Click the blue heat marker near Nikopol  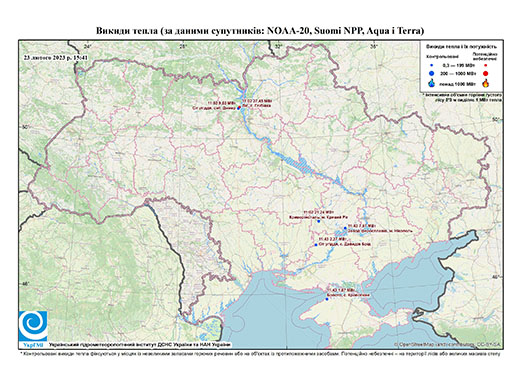click(345, 228)
